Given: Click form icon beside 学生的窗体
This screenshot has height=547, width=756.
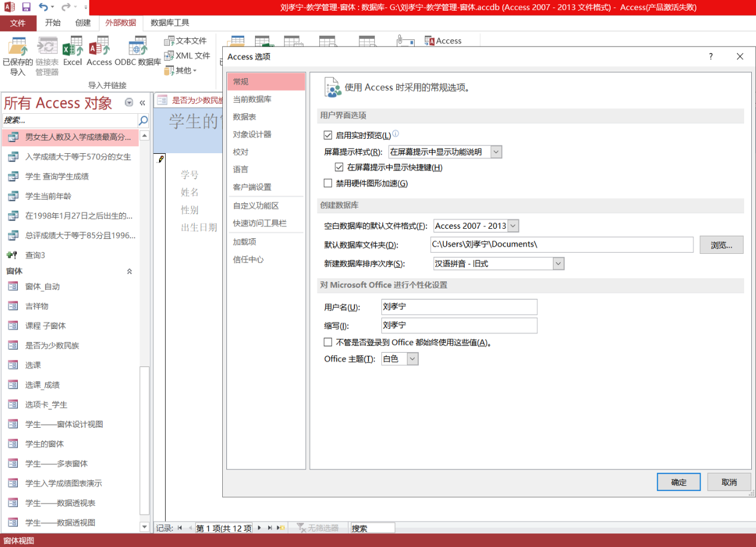Looking at the screenshot, I should click(x=13, y=444).
